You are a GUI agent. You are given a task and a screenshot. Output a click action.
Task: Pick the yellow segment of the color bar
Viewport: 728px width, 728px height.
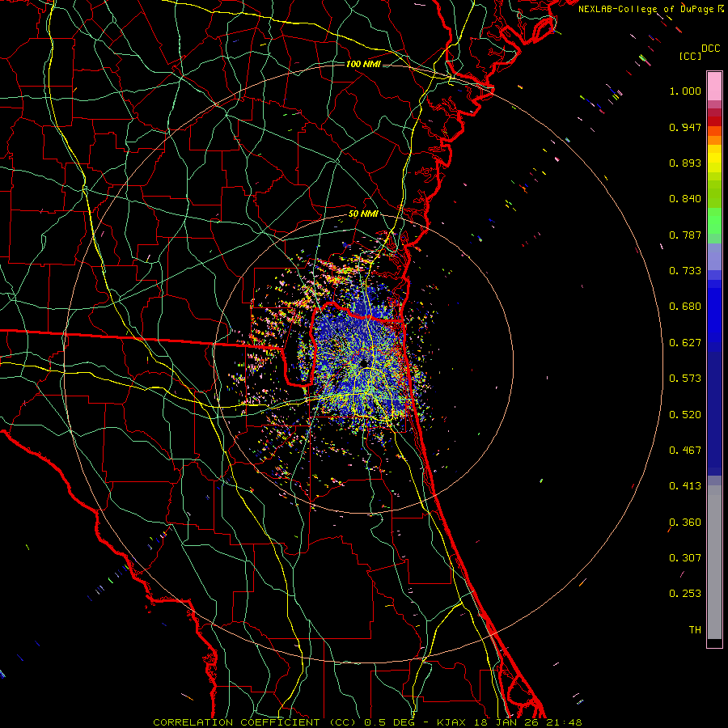tap(714, 159)
